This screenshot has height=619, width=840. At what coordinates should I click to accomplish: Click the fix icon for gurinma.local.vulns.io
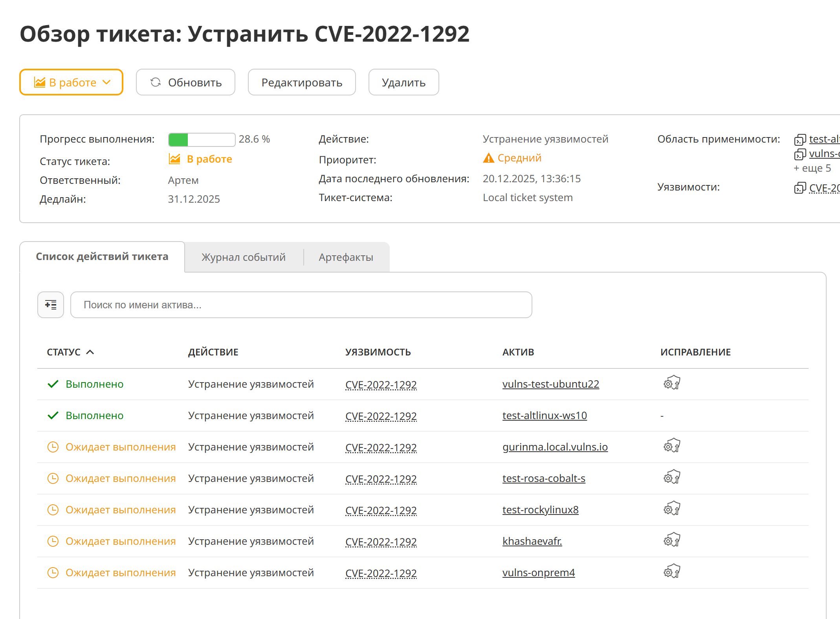click(x=672, y=445)
